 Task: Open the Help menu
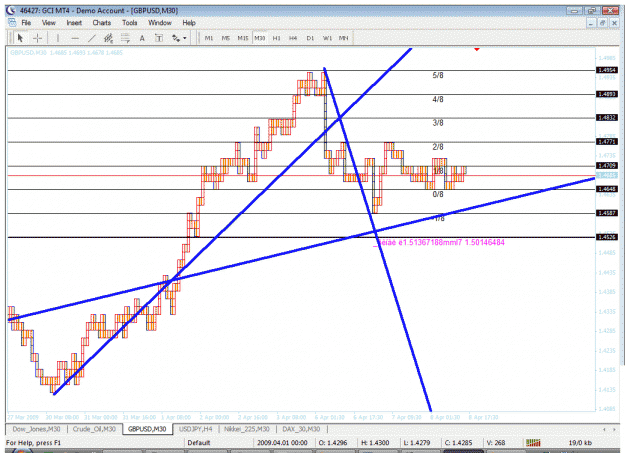(x=189, y=23)
